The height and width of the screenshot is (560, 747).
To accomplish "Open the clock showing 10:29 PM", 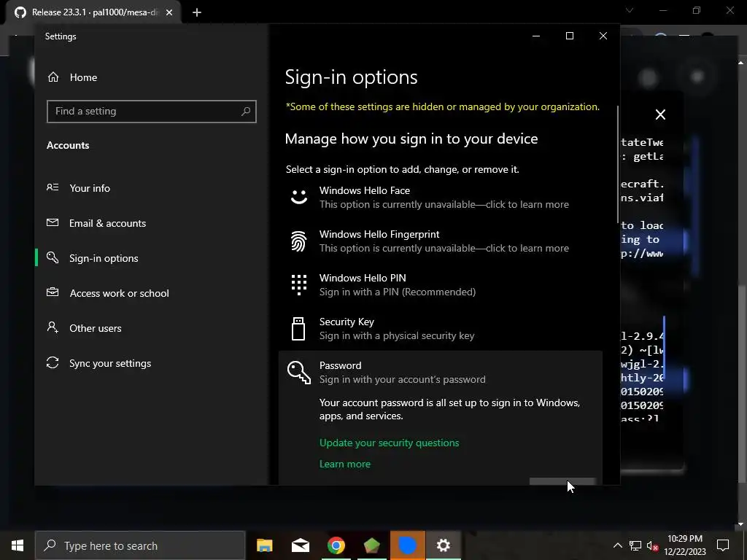I will click(x=685, y=545).
